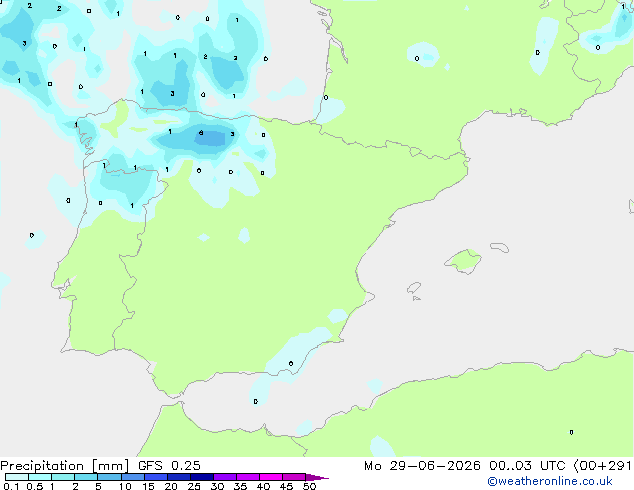This screenshot has height=490, width=634.
Task: Click the Menorca island outline
Action: [x=499, y=247]
